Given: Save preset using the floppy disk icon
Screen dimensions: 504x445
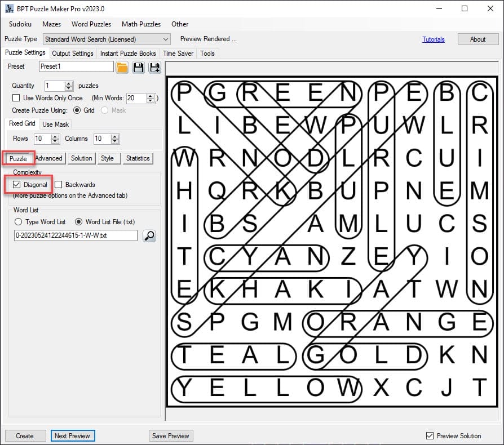Looking at the screenshot, I should [139, 68].
